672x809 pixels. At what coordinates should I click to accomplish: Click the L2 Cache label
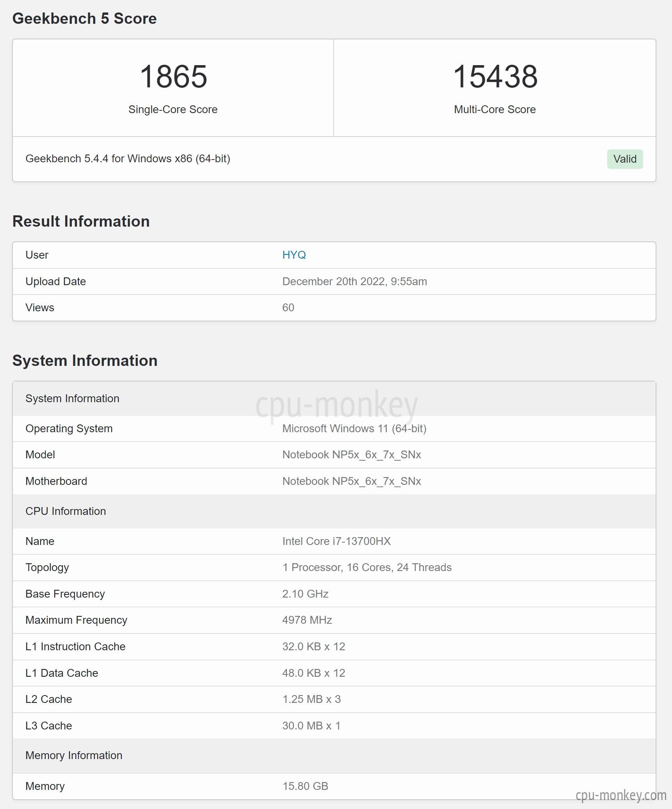tap(48, 699)
